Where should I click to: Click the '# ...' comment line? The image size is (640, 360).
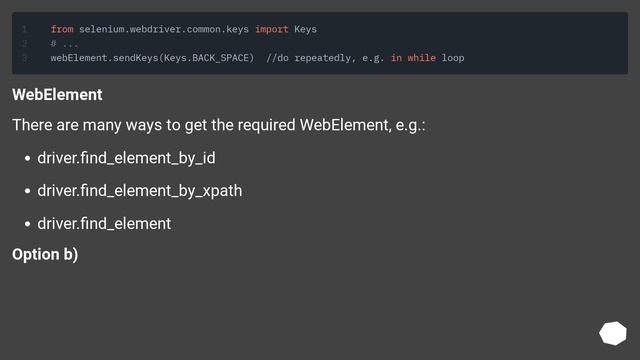click(64, 44)
